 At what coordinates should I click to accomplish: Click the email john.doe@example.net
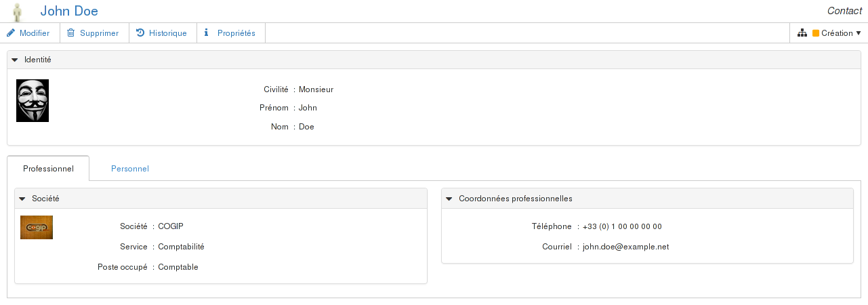tap(625, 247)
